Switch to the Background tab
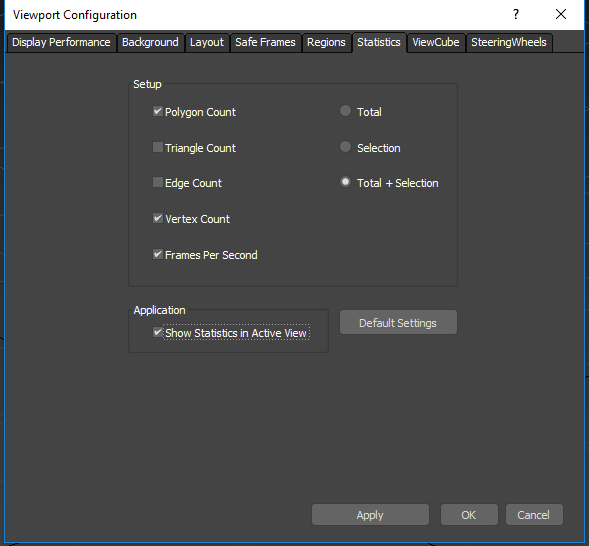 (150, 42)
